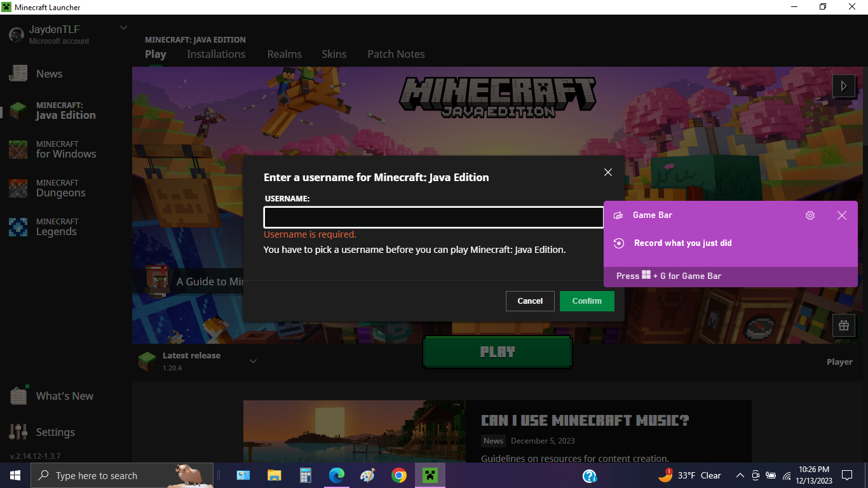Select Minecraft Legends sidebar entry
The height and width of the screenshot is (488, 868).
point(56,227)
